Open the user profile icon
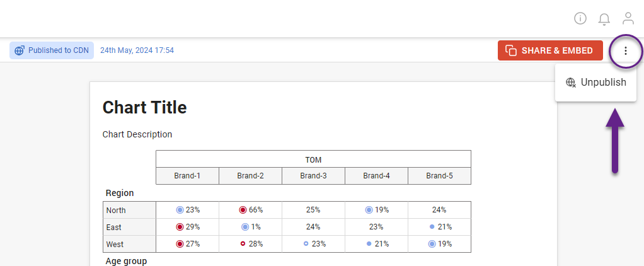The width and height of the screenshot is (644, 266). [628, 18]
